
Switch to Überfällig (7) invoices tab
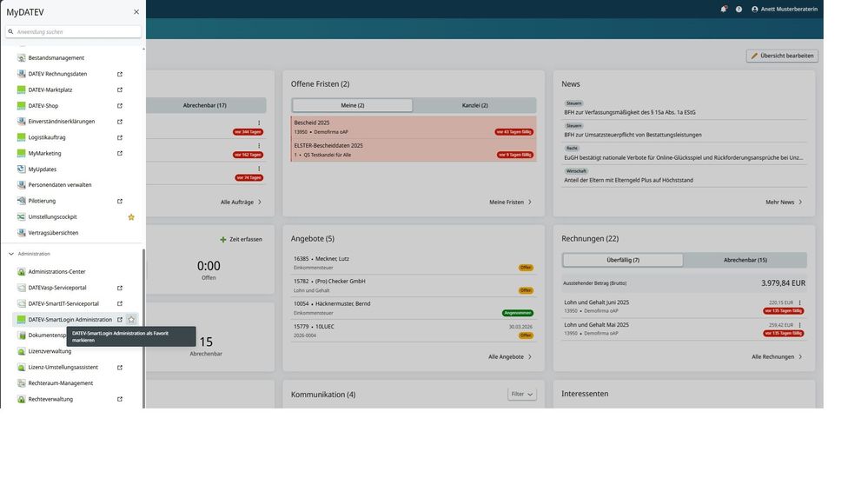click(623, 260)
